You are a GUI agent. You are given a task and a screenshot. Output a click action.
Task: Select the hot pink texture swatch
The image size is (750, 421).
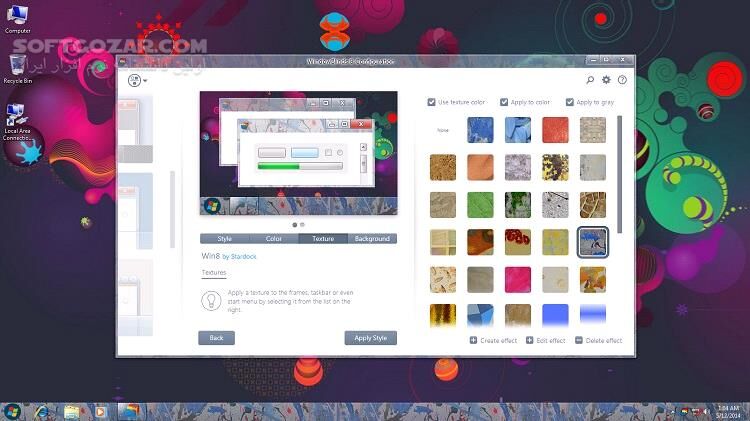pos(518,279)
